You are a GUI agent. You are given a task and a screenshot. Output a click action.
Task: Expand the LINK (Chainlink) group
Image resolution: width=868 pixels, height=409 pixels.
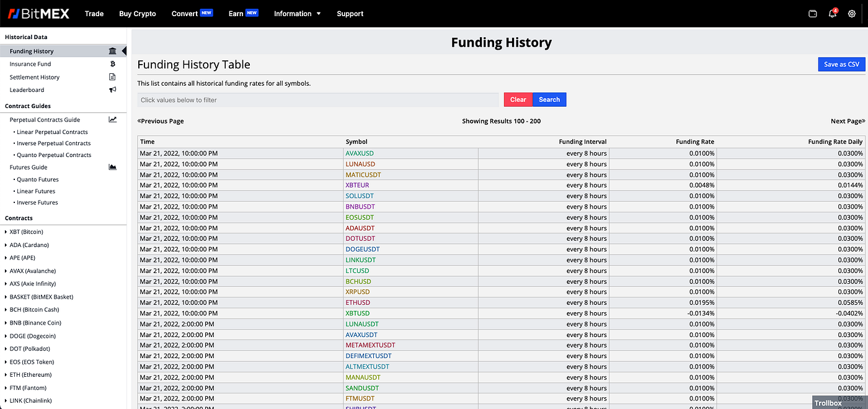28,401
